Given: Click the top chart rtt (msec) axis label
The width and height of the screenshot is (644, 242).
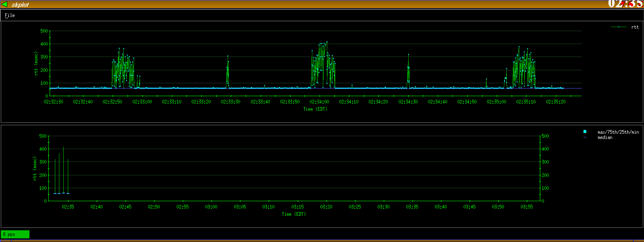Looking at the screenshot, I should [x=36, y=63].
